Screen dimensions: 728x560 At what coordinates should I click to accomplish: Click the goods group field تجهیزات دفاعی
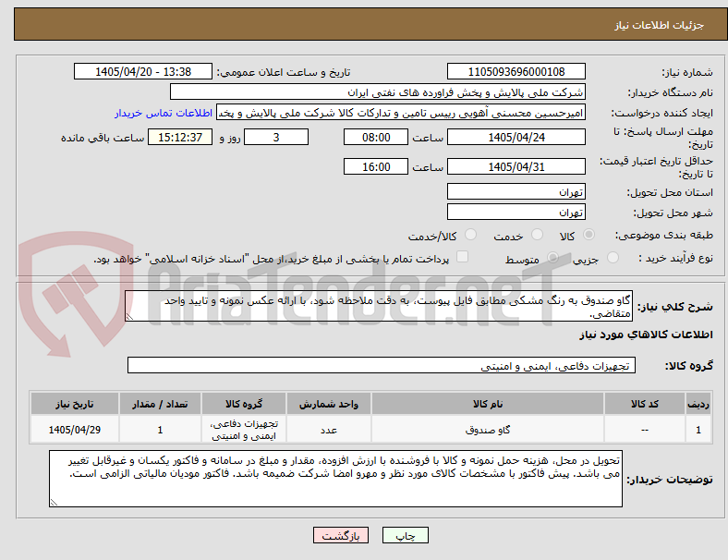tap(382, 365)
